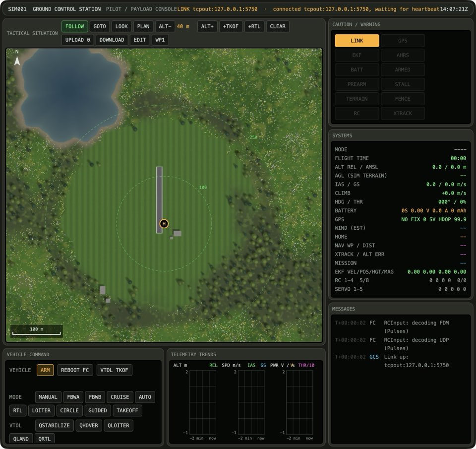Click the DOWNLOAD mission button
This screenshot has width=476, height=449.
pos(112,40)
